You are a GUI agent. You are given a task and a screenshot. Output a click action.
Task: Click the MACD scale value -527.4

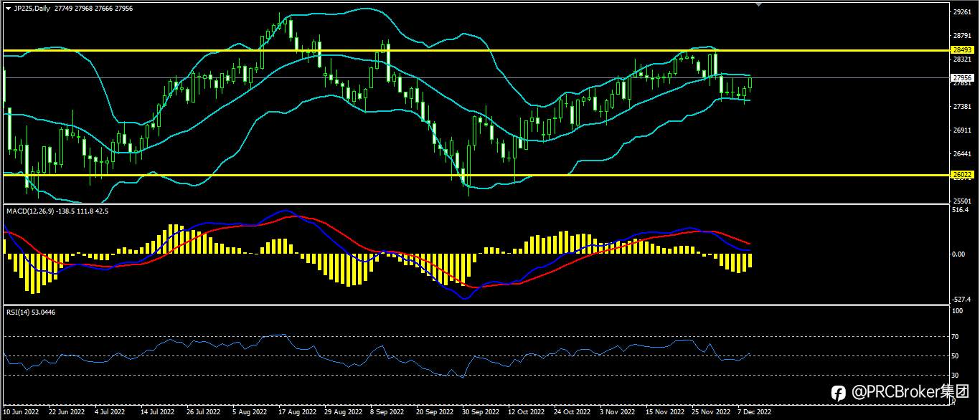pyautogui.click(x=961, y=300)
